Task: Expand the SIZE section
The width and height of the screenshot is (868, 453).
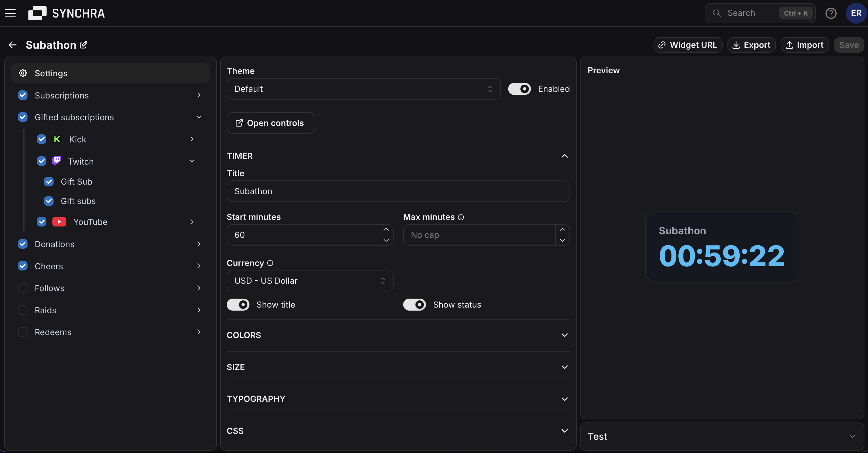Action: [564, 367]
